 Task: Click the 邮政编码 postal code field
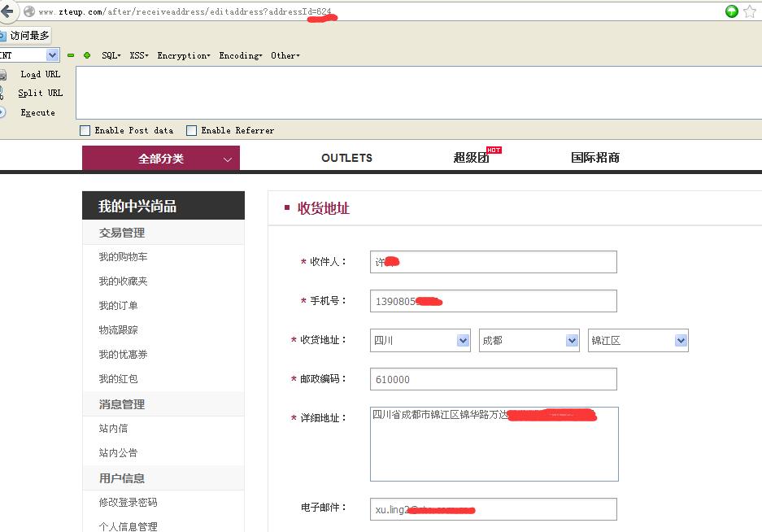click(x=494, y=379)
